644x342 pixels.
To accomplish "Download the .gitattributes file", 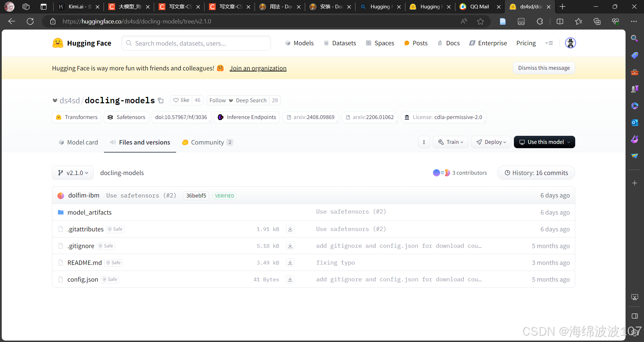I will point(290,229).
